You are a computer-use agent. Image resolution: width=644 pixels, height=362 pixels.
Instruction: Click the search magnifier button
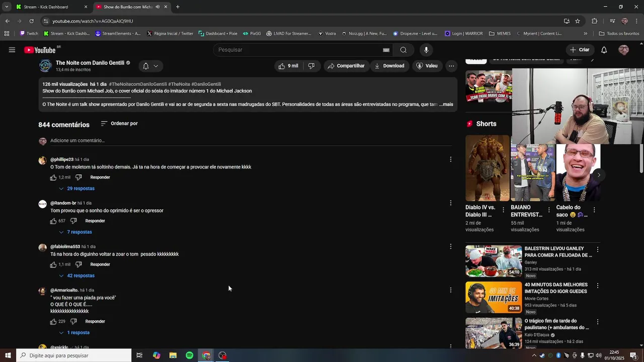(x=403, y=50)
